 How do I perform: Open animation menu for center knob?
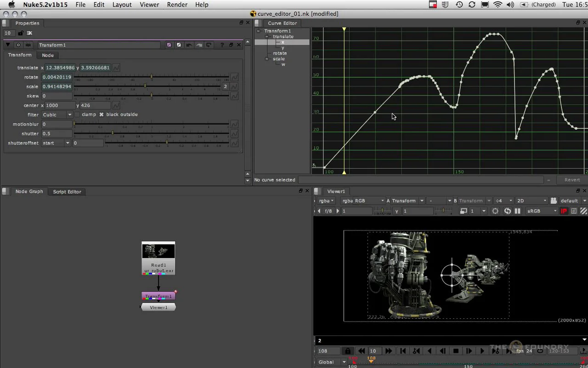click(x=116, y=105)
